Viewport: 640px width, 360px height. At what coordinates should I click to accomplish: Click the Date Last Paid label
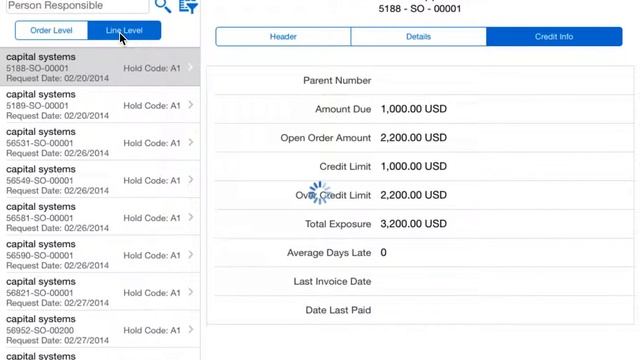(338, 310)
